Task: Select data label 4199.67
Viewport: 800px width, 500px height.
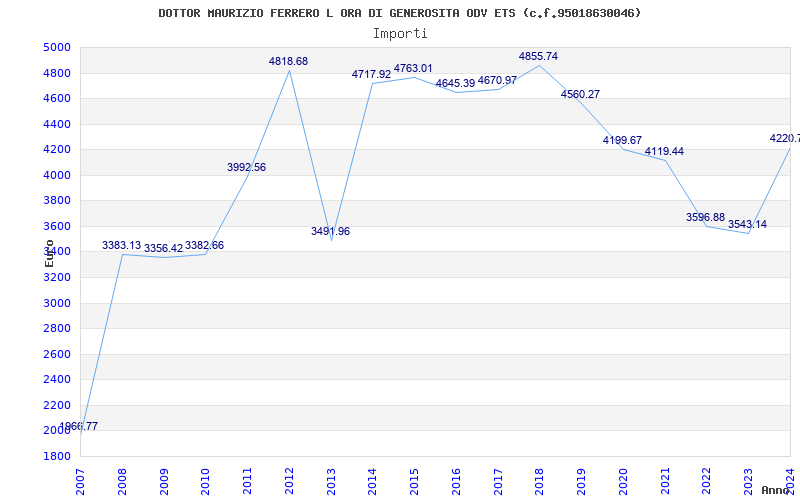Action: pos(622,140)
